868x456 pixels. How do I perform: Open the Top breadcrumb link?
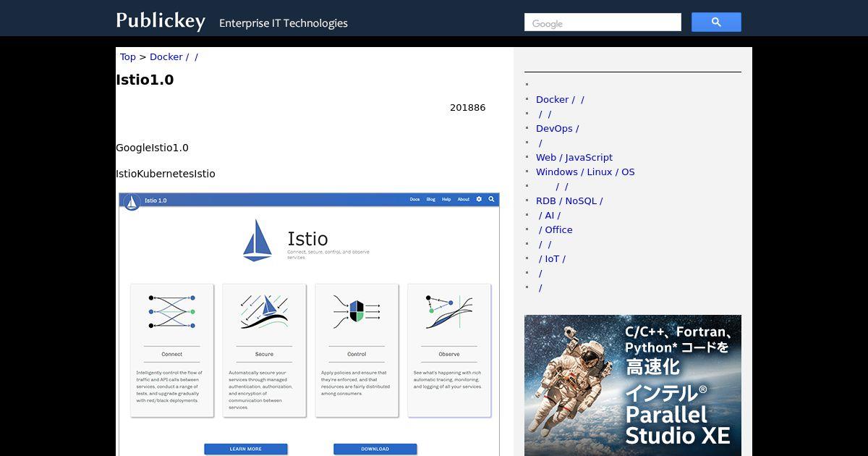coord(128,56)
